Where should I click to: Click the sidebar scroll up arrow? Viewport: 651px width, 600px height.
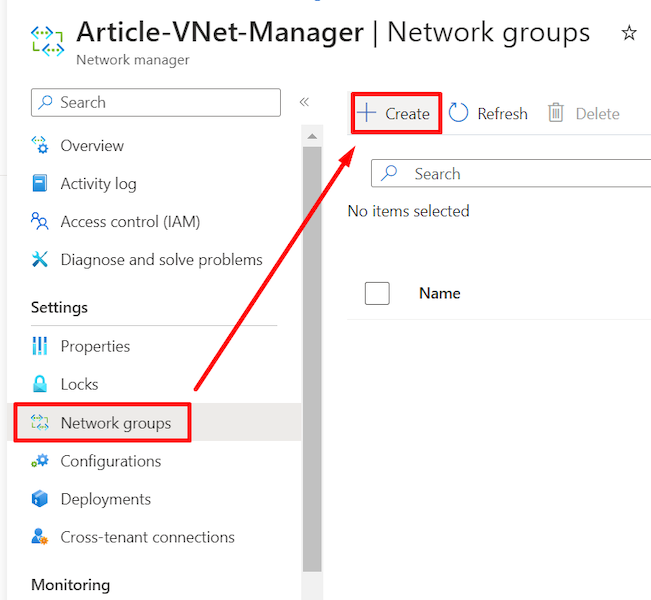click(x=312, y=136)
